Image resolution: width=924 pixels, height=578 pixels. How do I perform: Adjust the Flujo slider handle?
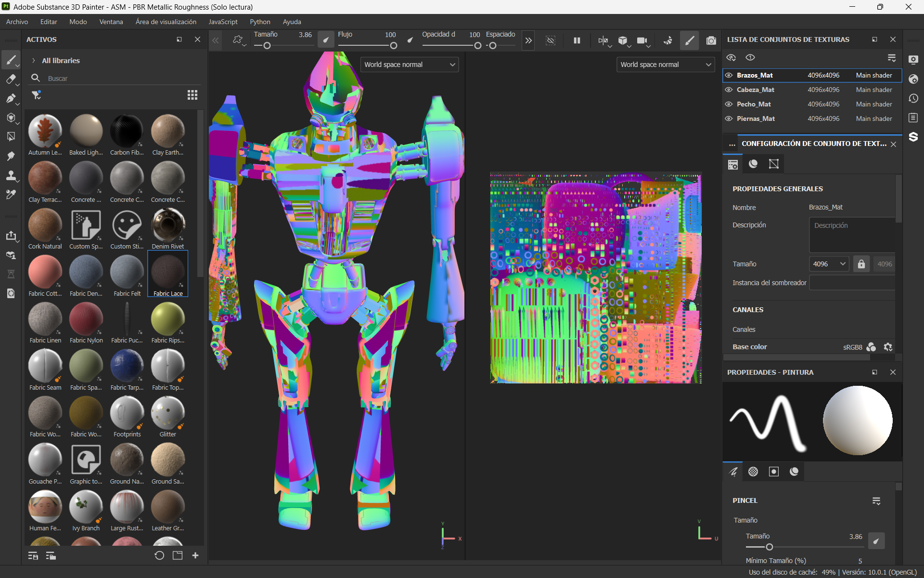pos(393,46)
